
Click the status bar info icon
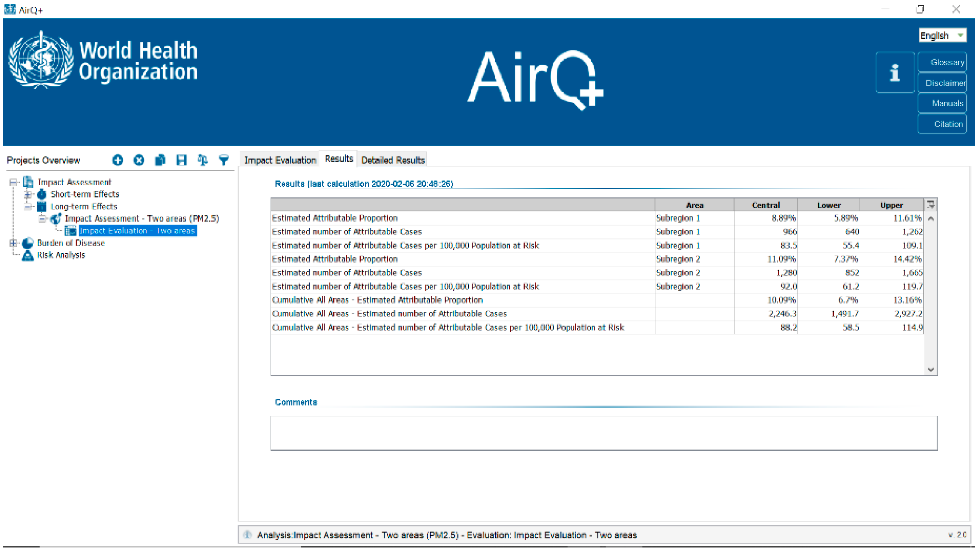248,535
